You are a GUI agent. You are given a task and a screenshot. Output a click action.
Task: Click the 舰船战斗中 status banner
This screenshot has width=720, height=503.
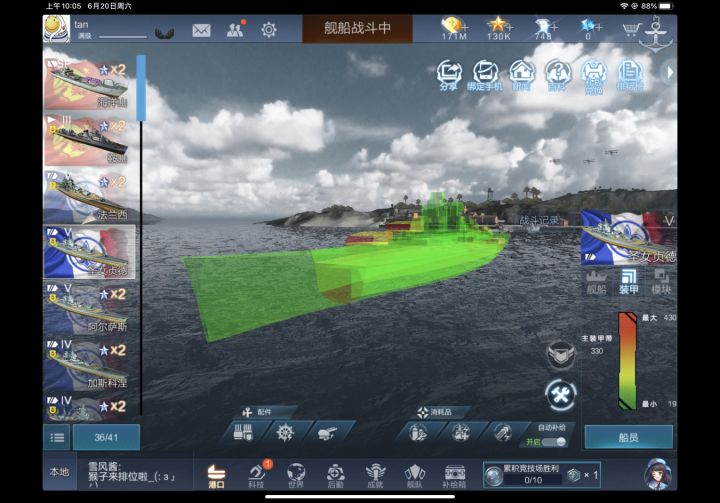(357, 28)
